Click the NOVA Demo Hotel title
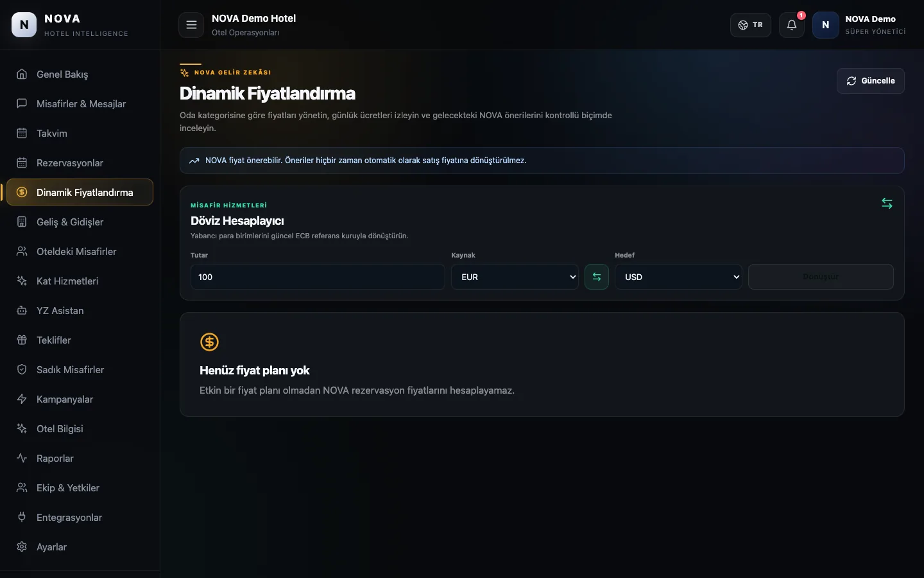The width and height of the screenshot is (924, 578). point(253,19)
